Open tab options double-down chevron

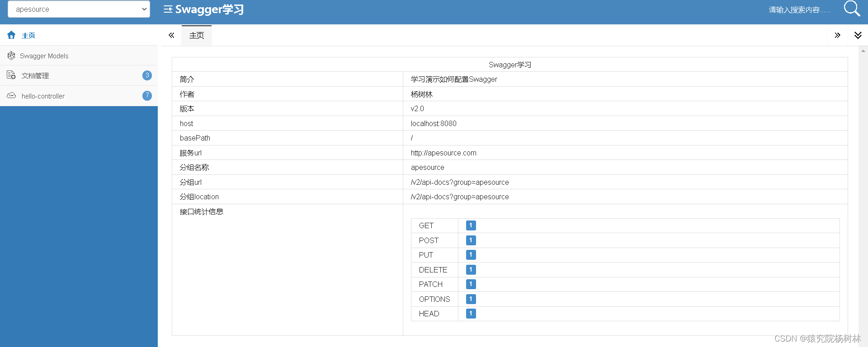click(x=858, y=35)
